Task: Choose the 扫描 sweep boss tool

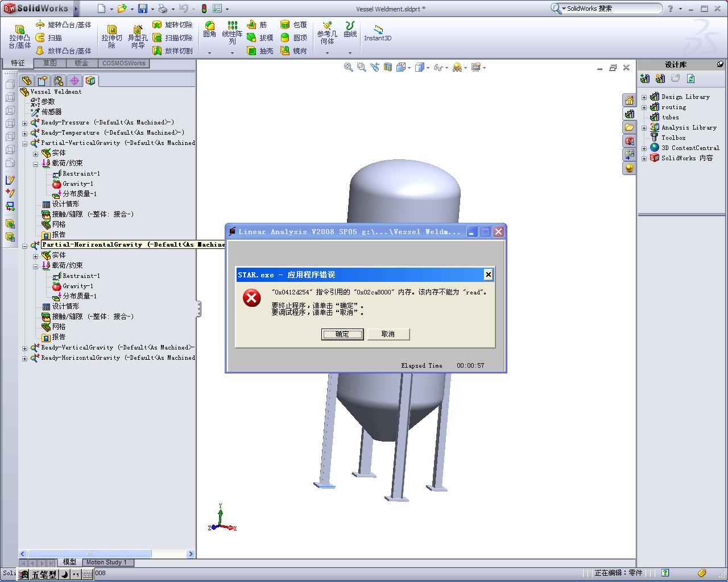Action: [x=49, y=38]
